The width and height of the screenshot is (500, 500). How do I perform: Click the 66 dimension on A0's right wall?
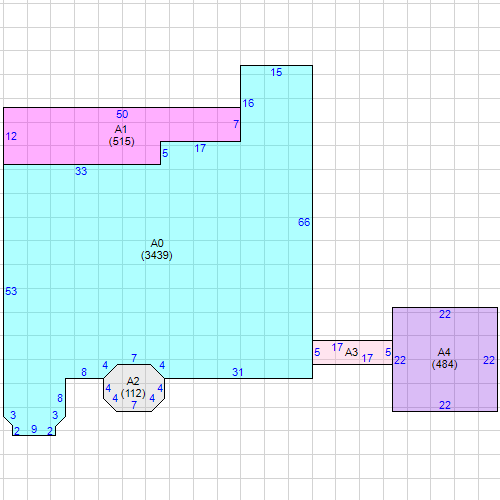304,222
